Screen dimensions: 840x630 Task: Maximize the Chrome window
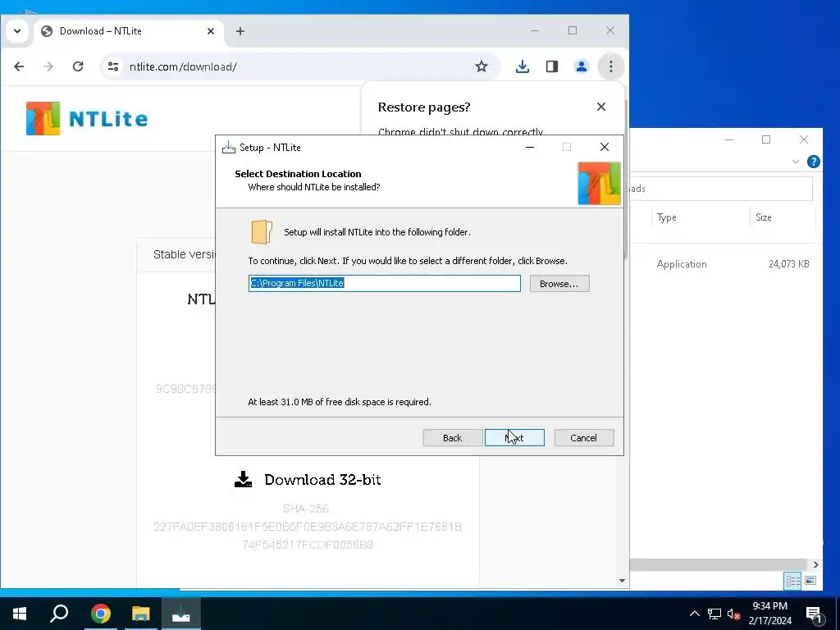tap(572, 30)
